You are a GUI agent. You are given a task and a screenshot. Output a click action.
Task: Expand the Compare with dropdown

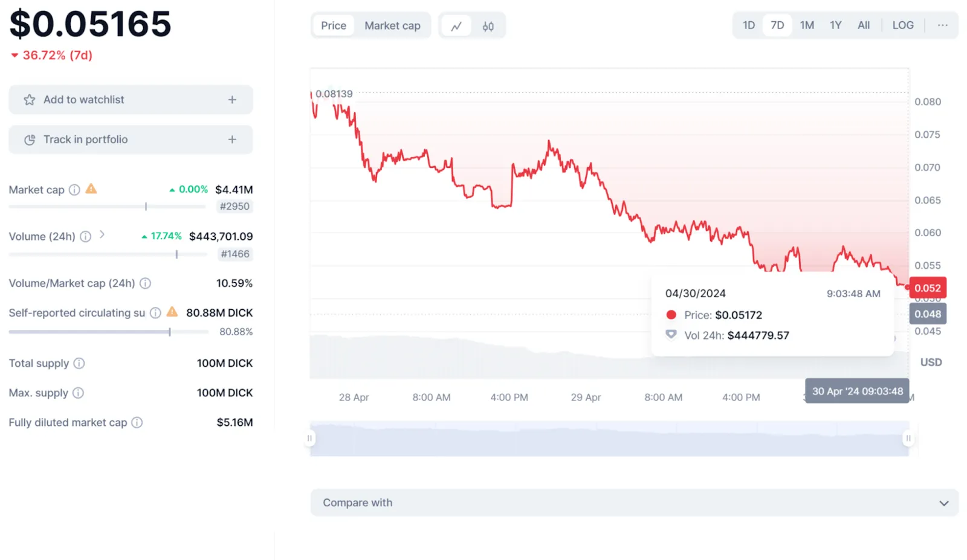click(x=635, y=503)
